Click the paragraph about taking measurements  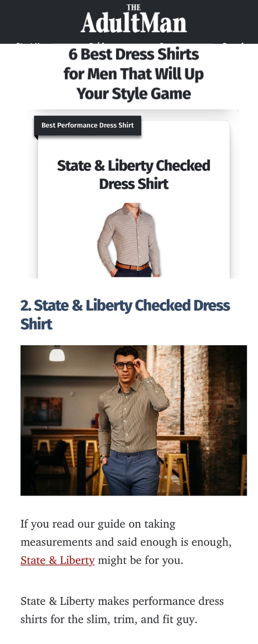[126, 542]
